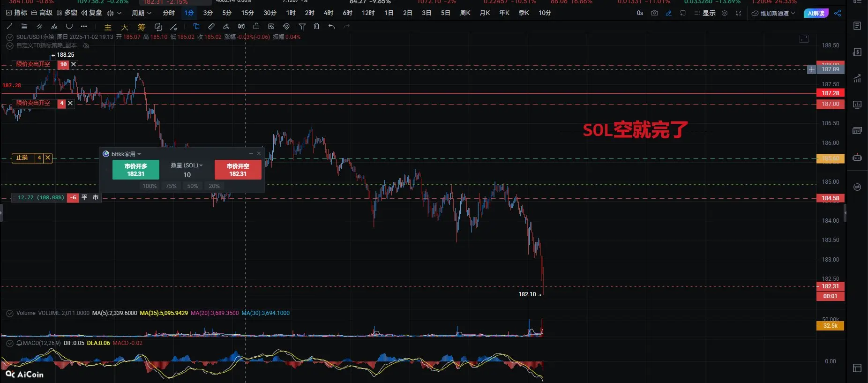This screenshot has width=868, height=383.
Task: Cancel the 限价卖出开空 order of 10
Action: point(74,64)
